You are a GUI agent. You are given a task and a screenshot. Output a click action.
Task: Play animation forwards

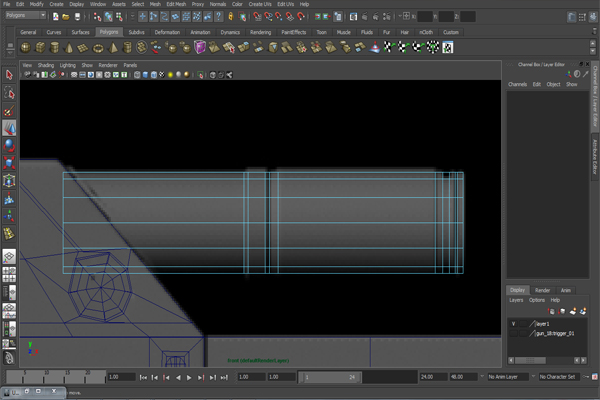pyautogui.click(x=189, y=377)
